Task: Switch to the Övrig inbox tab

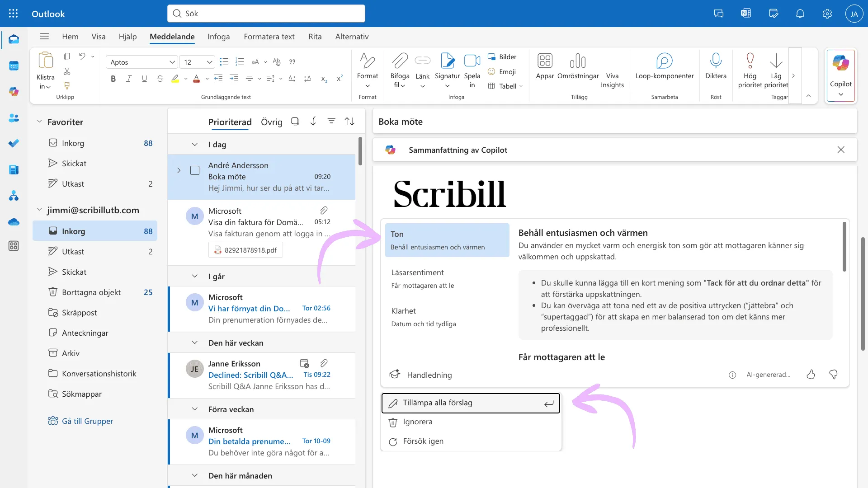Action: point(271,122)
